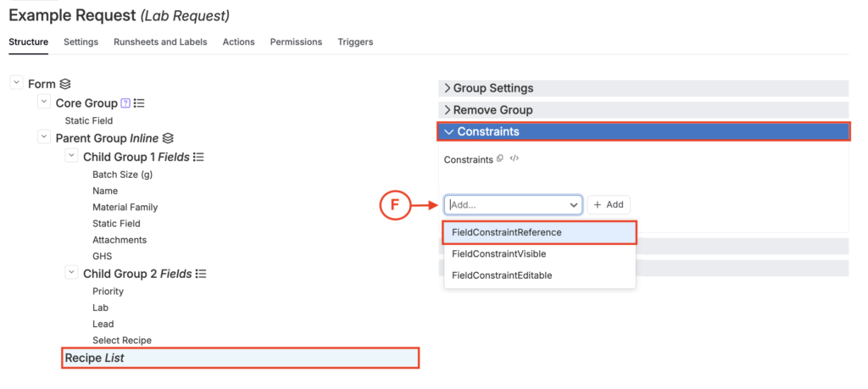Collapse the Child Group 1 node

point(71,156)
